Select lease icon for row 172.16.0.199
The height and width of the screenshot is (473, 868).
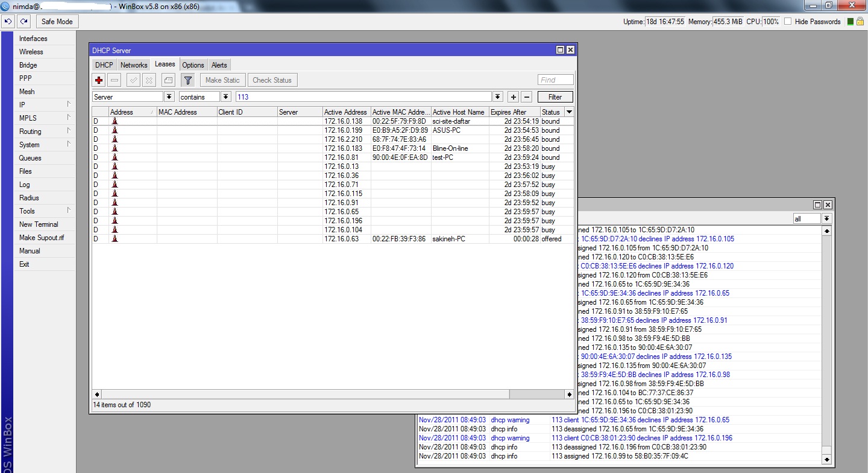115,130
